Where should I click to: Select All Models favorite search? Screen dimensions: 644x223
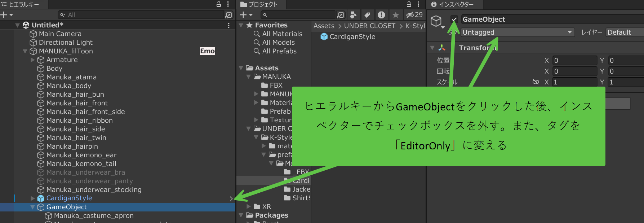click(279, 43)
